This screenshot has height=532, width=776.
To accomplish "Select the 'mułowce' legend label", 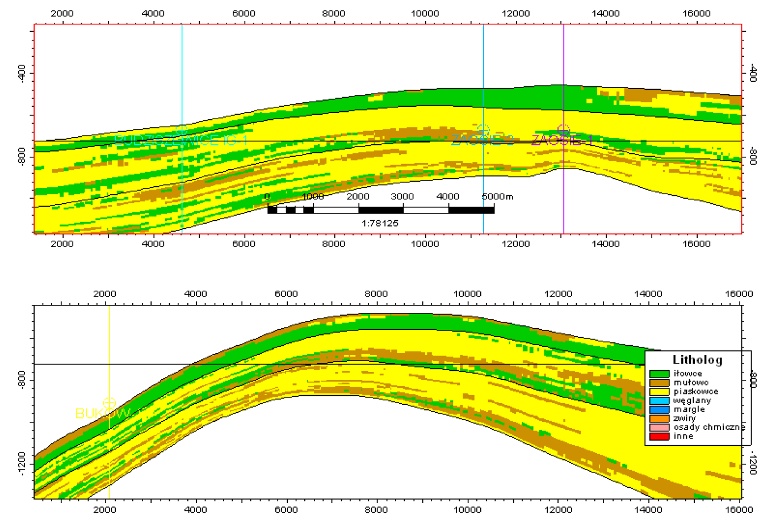I will (x=691, y=383).
